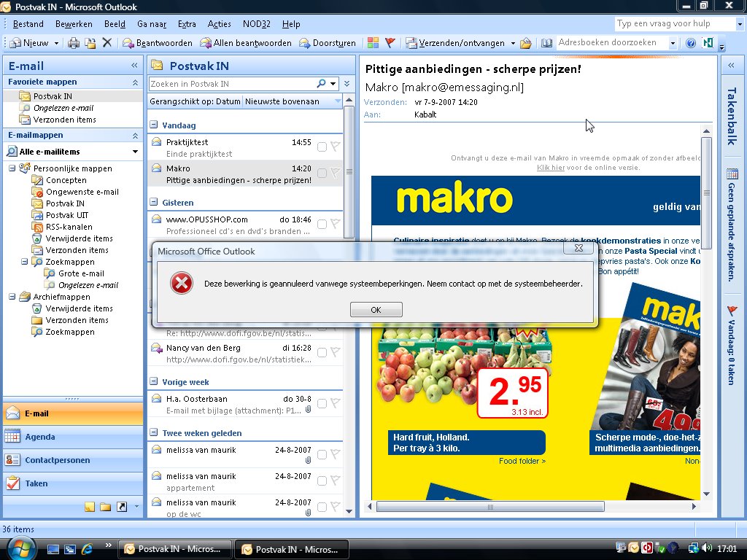Click the blue Help question mark icon
The height and width of the screenshot is (560, 747).
coord(690,43)
